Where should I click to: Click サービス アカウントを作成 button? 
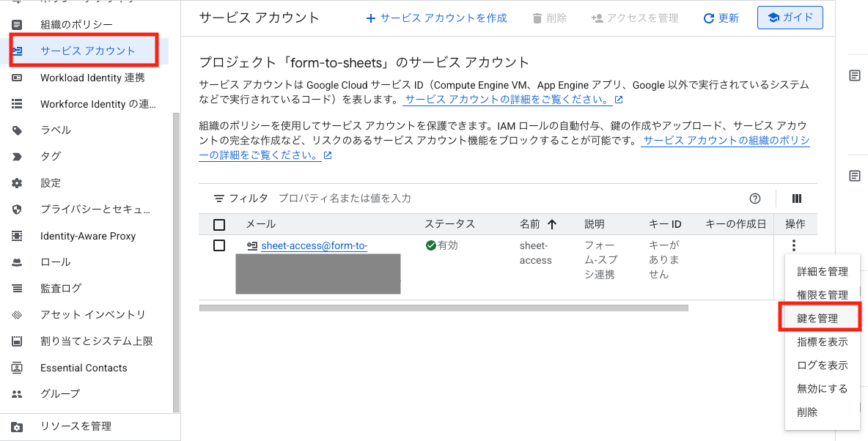pyautogui.click(x=436, y=18)
